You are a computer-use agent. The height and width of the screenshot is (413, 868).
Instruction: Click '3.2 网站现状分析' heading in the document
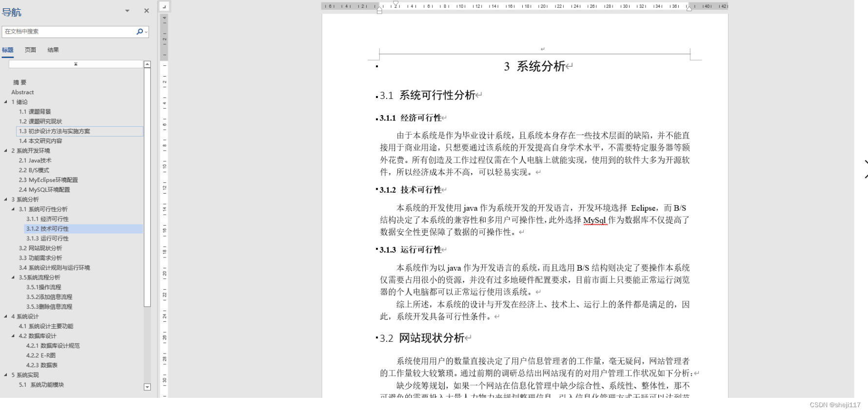[x=422, y=338]
